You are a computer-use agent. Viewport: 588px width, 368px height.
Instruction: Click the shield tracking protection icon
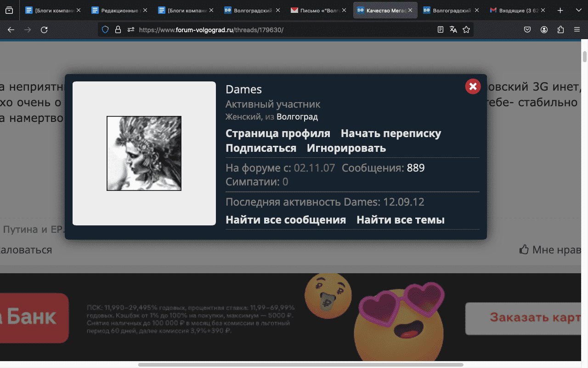[x=105, y=30]
